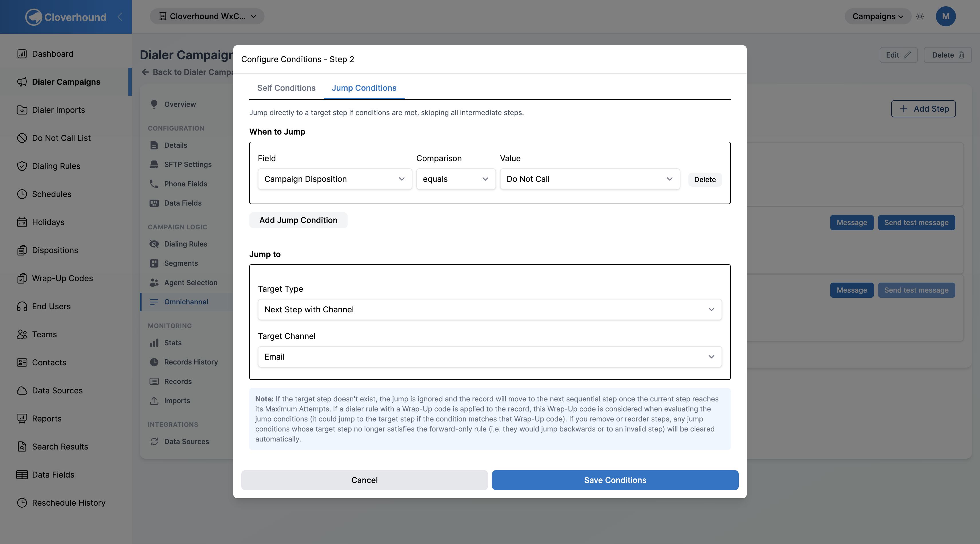This screenshot has width=980, height=544.
Task: Open the Field dropdown showing Campaign Disposition
Action: tap(335, 179)
